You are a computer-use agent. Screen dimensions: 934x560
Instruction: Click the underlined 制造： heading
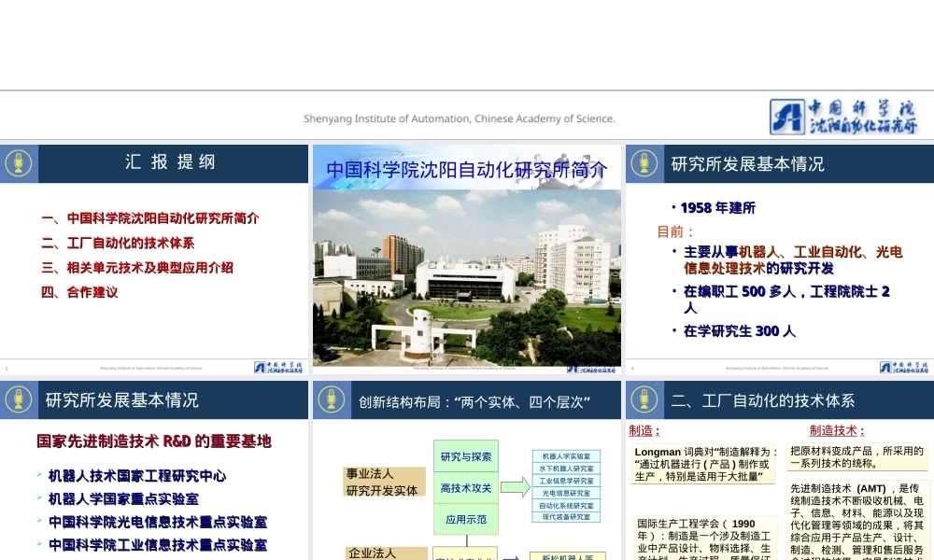coord(644,430)
